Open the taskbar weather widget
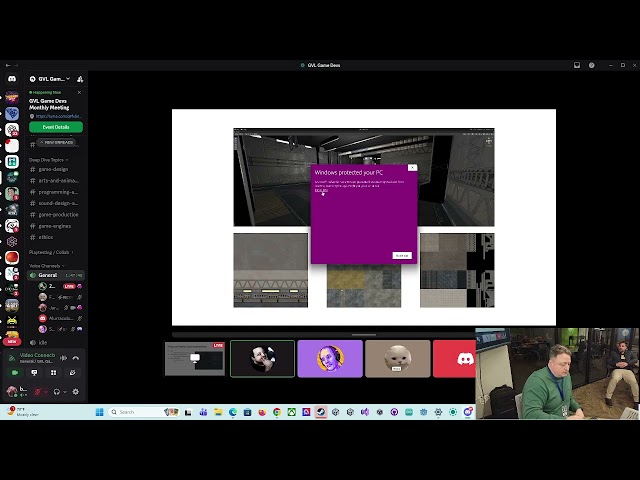The width and height of the screenshot is (640, 480). pos(24,411)
